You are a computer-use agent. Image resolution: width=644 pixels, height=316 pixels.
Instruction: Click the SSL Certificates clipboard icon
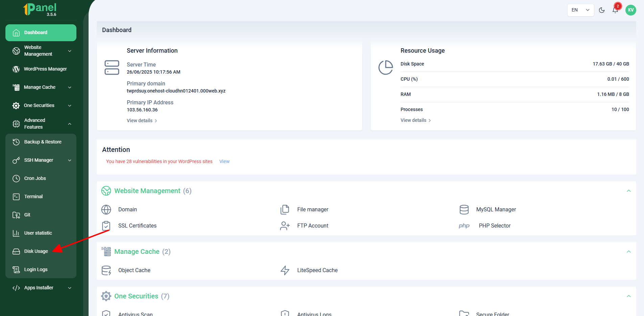(106, 226)
